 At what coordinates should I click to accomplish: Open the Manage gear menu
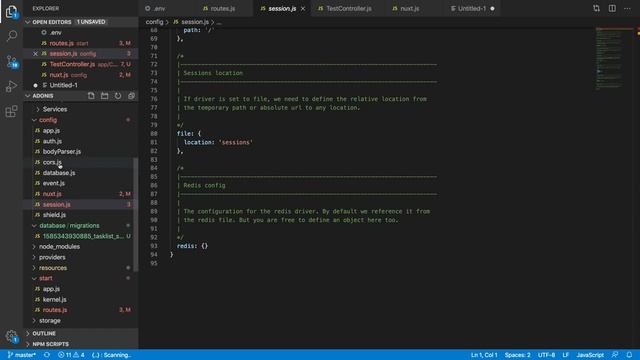coord(11,337)
